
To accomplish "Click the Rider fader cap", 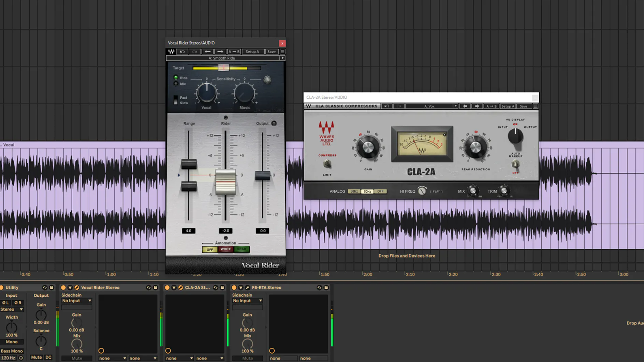I will pos(225,182).
